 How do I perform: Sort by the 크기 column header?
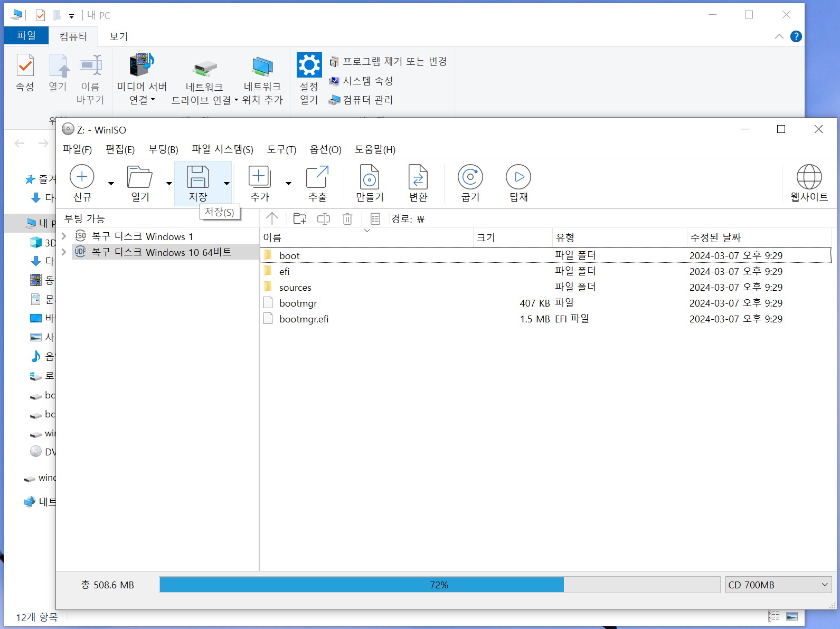pyautogui.click(x=513, y=237)
